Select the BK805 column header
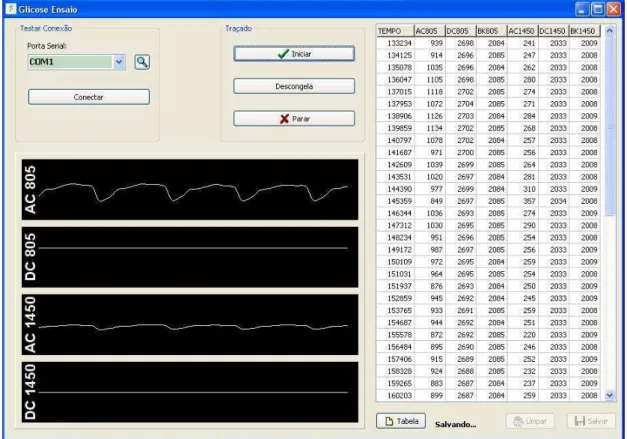 coord(491,31)
